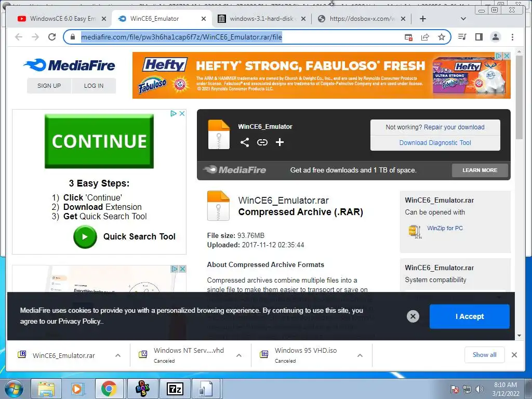Open Chrome's three-dot menu
This screenshot has width=532, height=399.
point(512,37)
